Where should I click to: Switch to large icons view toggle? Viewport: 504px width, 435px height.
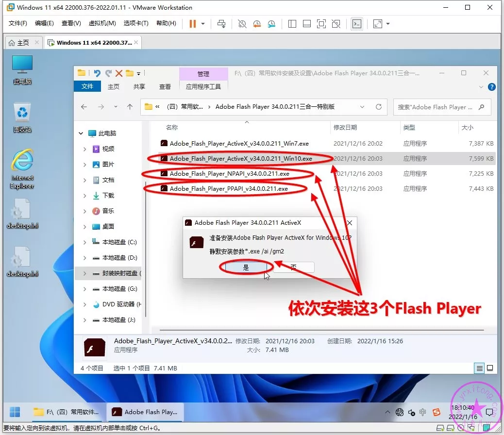(x=490, y=368)
